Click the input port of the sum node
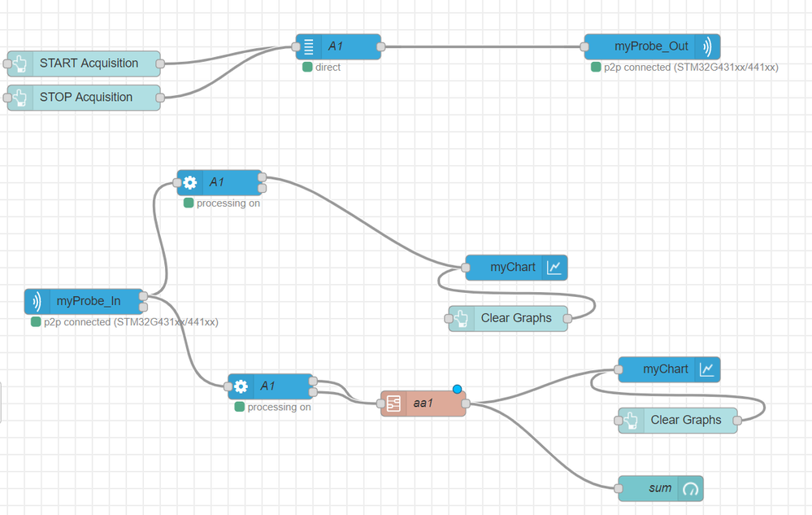The image size is (812, 515). pos(618,489)
